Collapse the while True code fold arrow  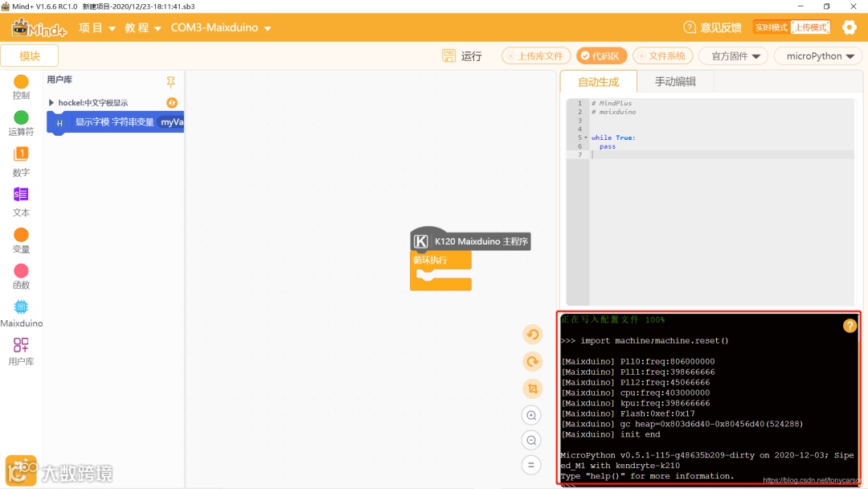pos(586,138)
